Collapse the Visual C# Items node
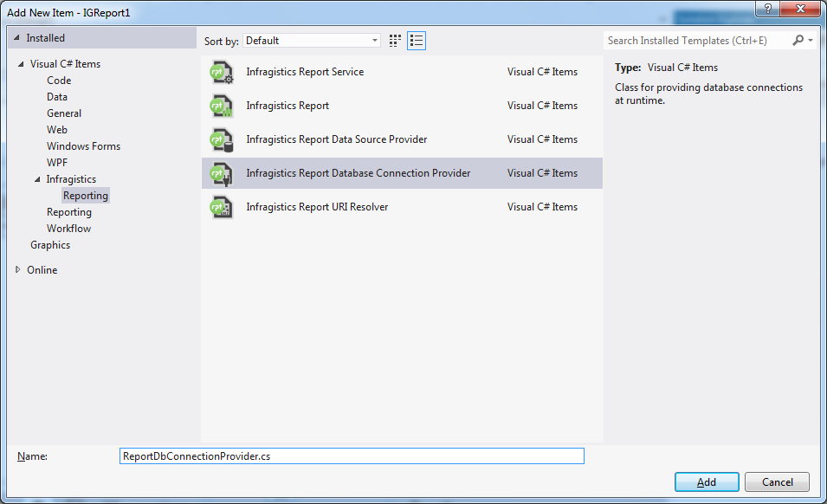The width and height of the screenshot is (827, 504). 21,64
